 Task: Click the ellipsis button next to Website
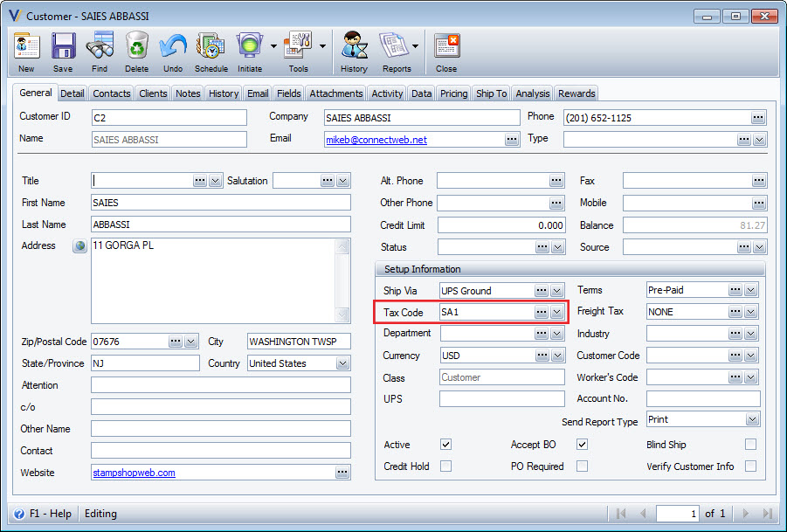pos(342,473)
